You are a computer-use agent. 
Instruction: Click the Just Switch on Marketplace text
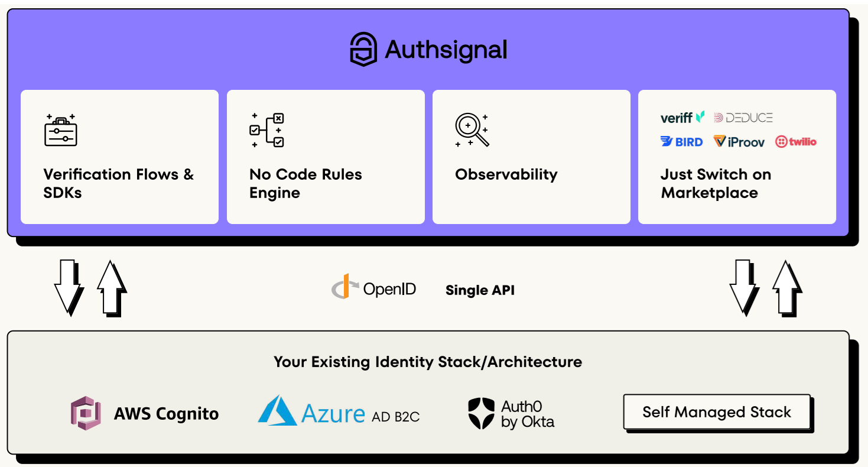tap(715, 183)
